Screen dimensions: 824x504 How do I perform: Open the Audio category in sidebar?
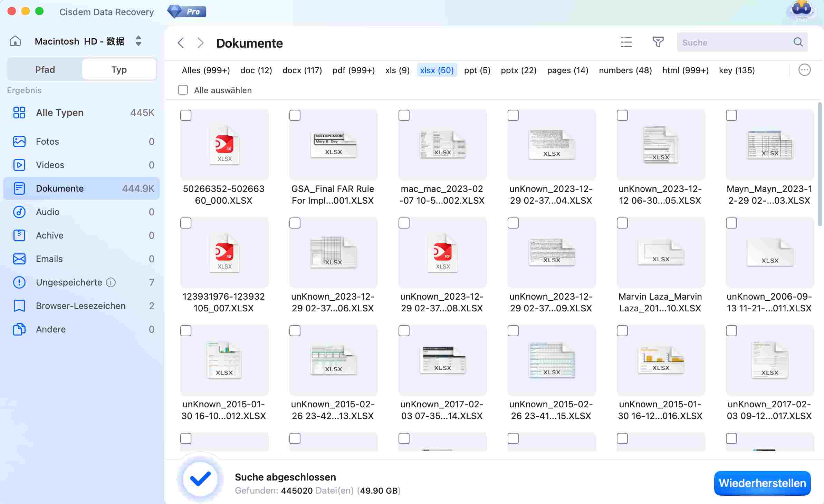click(x=48, y=212)
